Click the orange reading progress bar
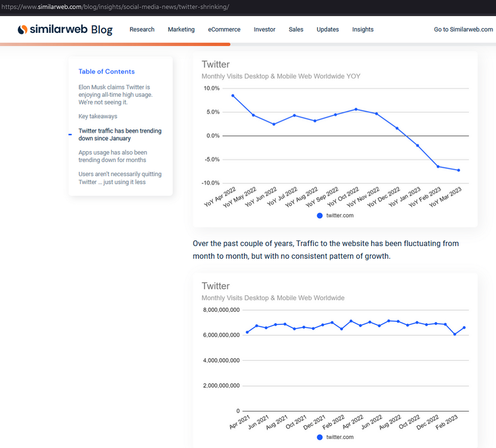496x448 pixels. point(115,44)
